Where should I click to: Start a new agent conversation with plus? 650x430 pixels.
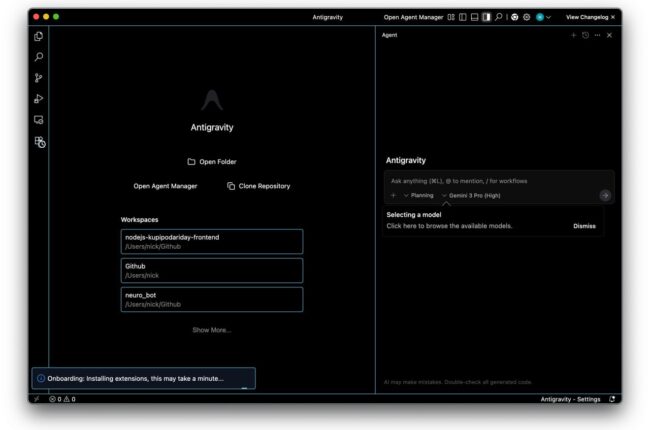[x=573, y=35]
